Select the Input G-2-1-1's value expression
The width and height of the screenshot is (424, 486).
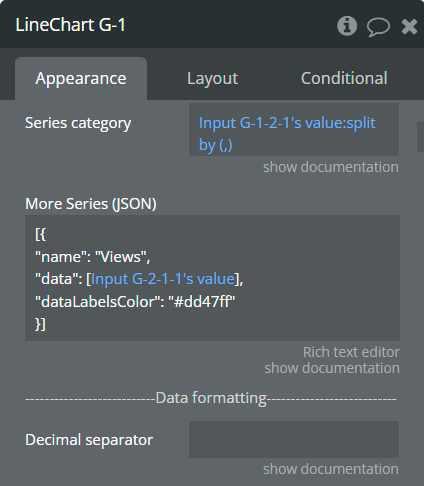[x=163, y=279]
